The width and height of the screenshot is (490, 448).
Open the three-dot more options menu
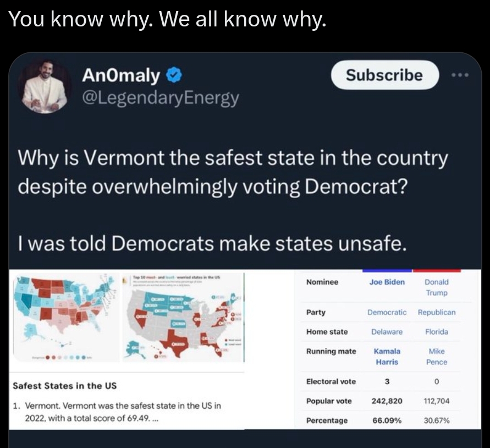pos(460,75)
